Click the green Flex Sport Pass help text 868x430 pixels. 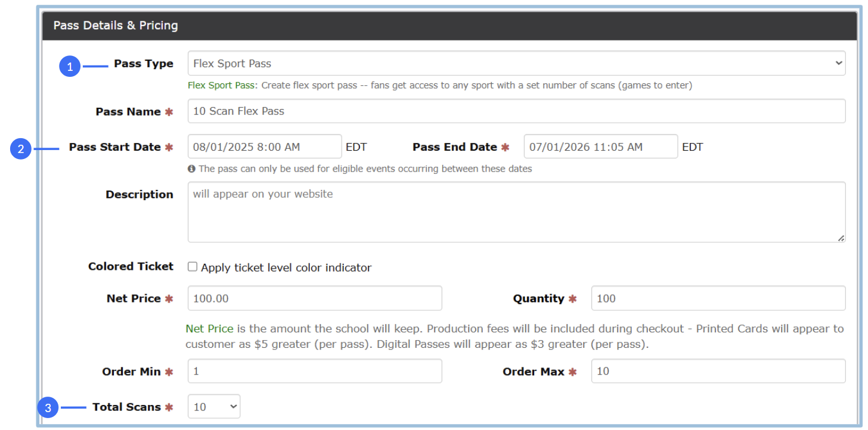click(x=221, y=85)
